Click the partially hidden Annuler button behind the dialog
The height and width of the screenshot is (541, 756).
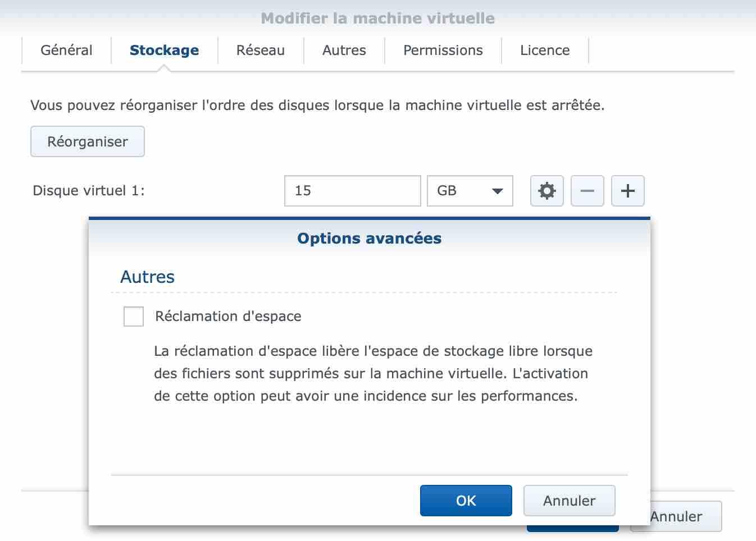pos(685,517)
